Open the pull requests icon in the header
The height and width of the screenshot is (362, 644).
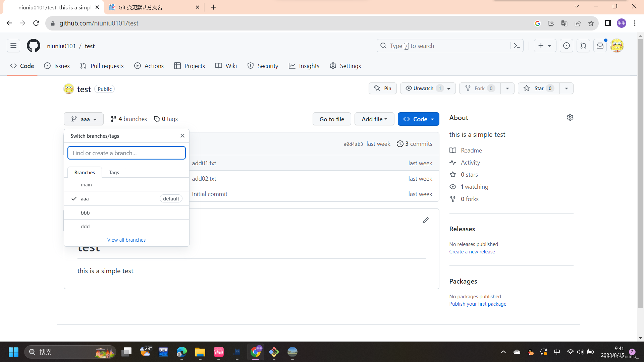point(583,46)
